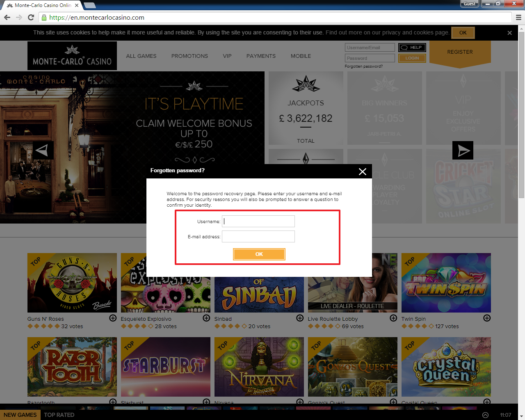Click the LOGIN button
The height and width of the screenshot is (420, 525).
coord(412,58)
